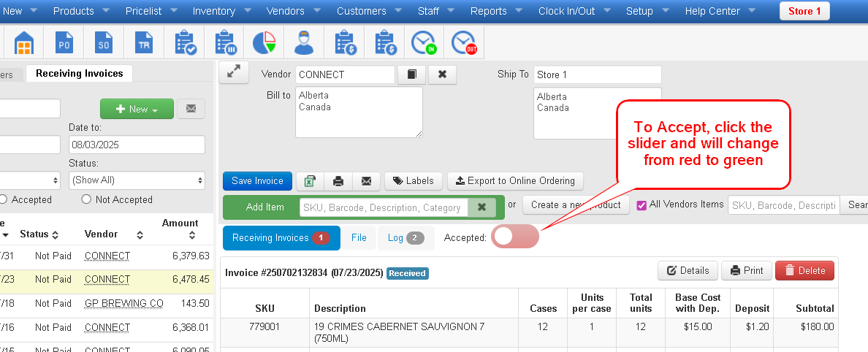Export invoice with the Excel icon
This screenshot has width=868, height=352.
[310, 181]
